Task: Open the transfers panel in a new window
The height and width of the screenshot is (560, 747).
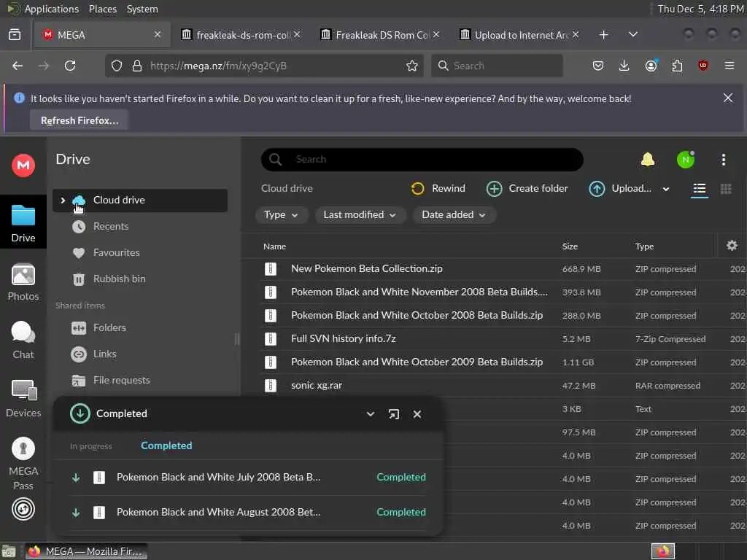Action: (393, 414)
